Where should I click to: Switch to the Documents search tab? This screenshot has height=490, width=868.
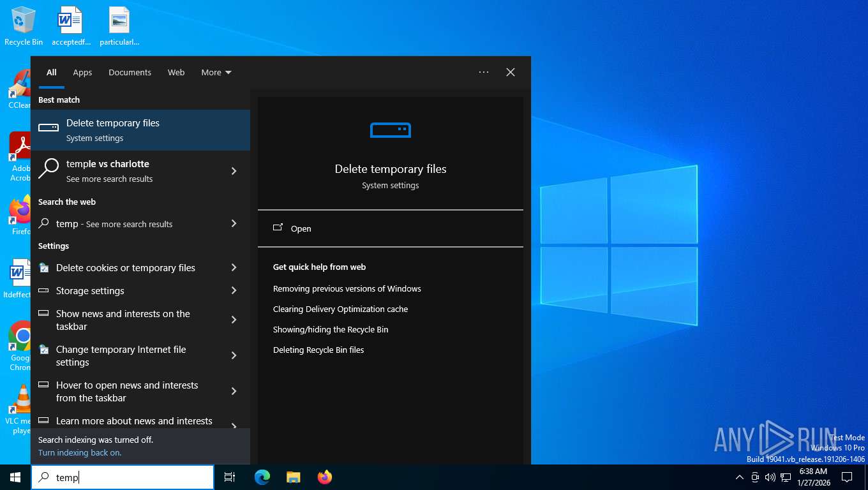[x=130, y=73]
